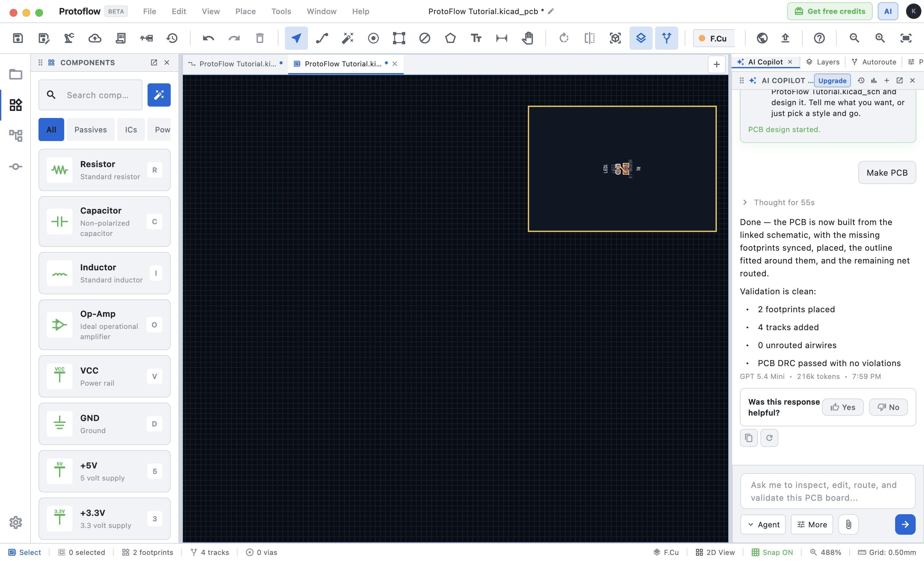Open the Place menu
Viewport: 924px width, 561px height.
tap(245, 11)
